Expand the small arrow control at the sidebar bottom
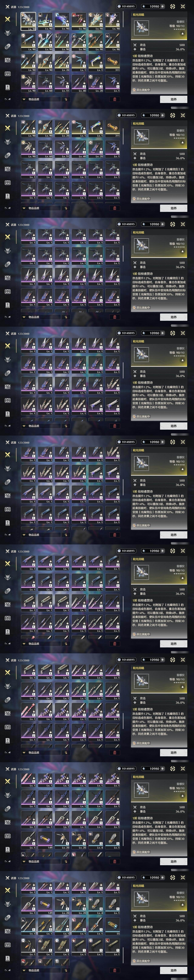The height and width of the screenshot is (980, 194). pos(8,99)
